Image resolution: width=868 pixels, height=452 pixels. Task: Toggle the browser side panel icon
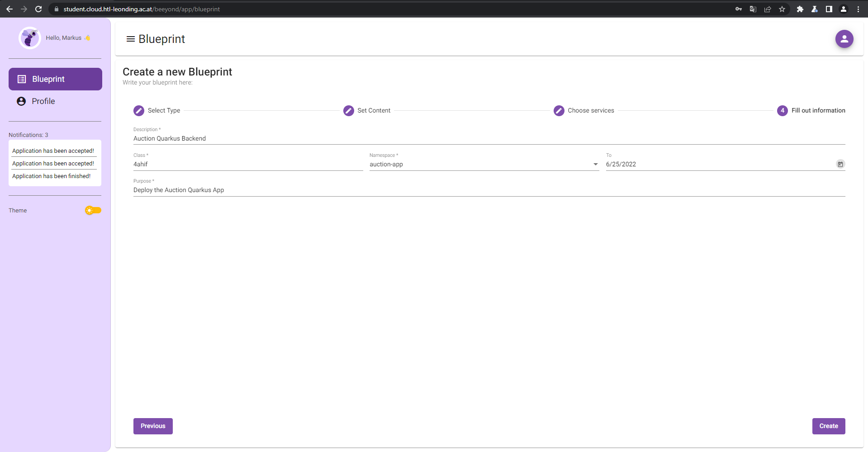coord(829,9)
